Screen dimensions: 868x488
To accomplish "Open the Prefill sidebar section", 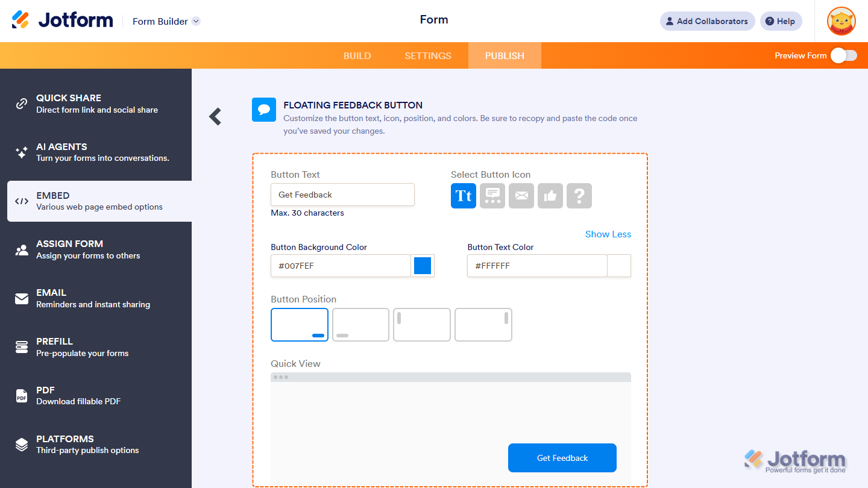I will click(96, 346).
